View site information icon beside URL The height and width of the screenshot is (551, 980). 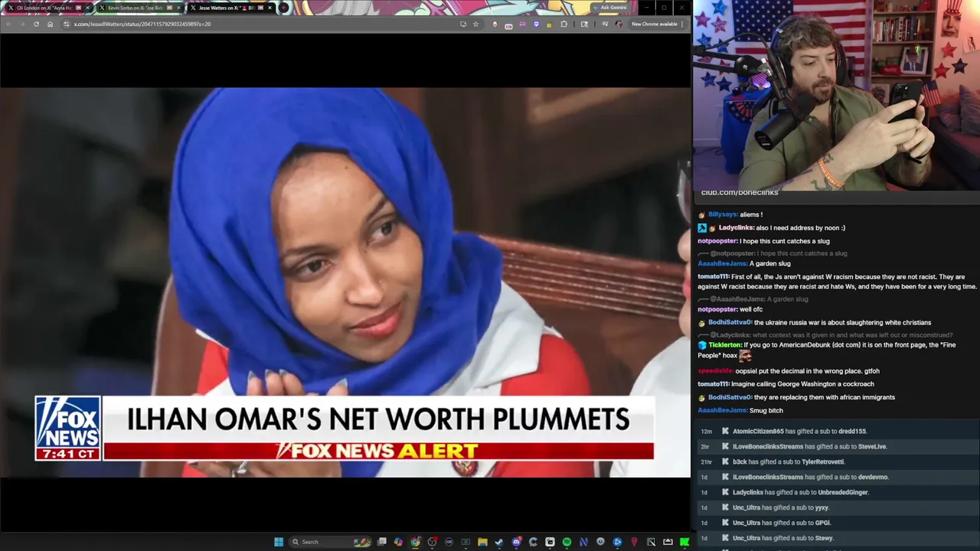click(67, 24)
